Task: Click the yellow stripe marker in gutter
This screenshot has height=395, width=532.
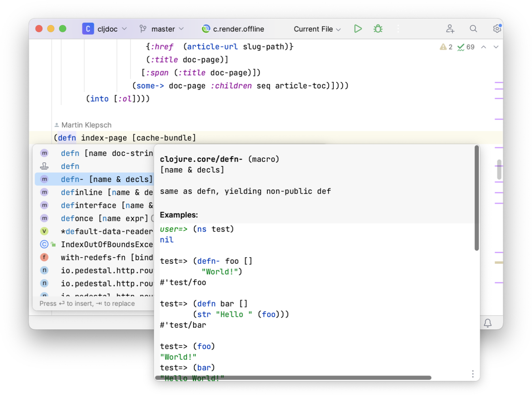Action: [x=499, y=263]
